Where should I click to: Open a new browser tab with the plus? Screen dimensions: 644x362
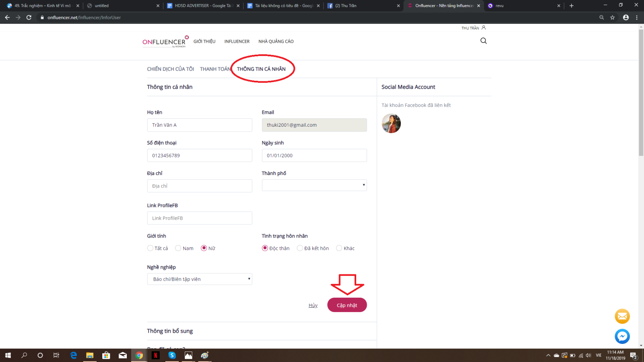[x=572, y=6]
